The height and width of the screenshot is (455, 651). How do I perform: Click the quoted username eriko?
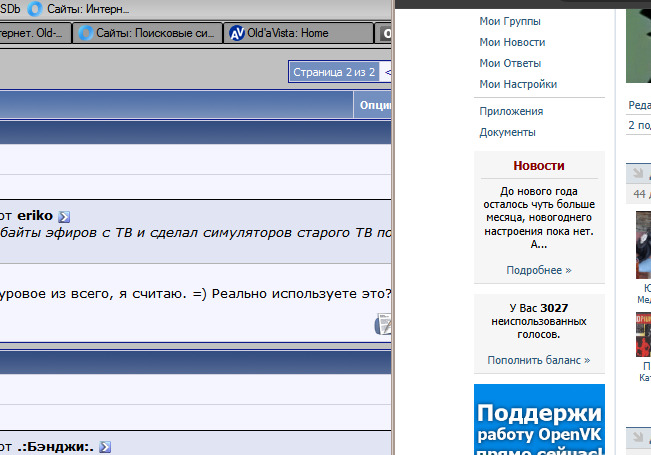(x=35, y=215)
